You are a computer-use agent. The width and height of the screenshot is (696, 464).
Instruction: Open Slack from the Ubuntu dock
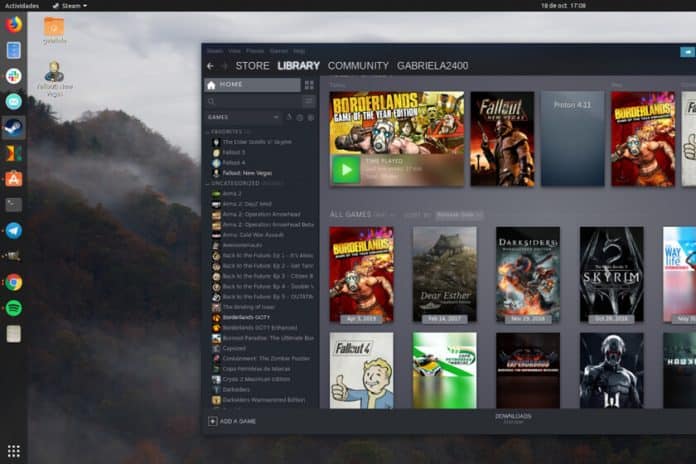(x=14, y=76)
